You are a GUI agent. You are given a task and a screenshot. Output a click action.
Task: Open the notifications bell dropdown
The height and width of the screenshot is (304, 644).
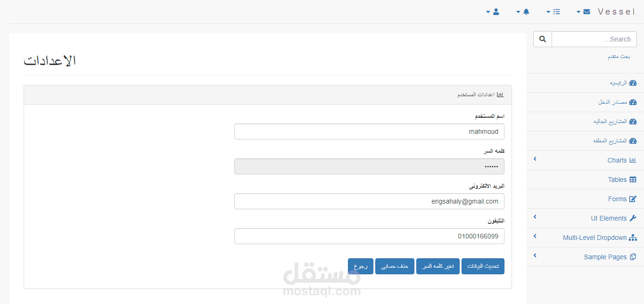click(523, 12)
